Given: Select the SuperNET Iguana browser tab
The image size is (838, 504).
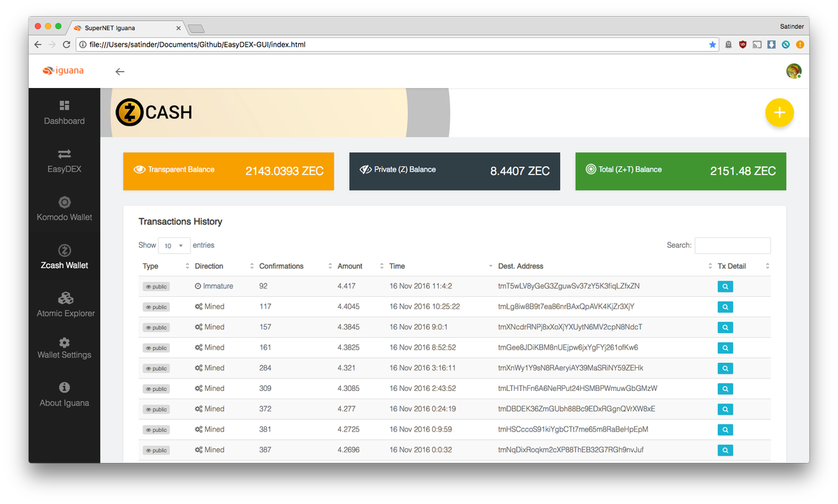Looking at the screenshot, I should tap(126, 28).
